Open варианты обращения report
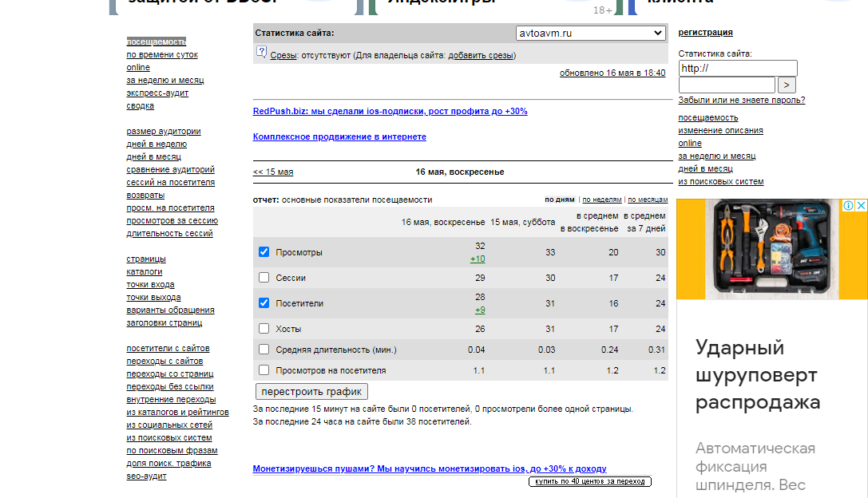Image resolution: width=868 pixels, height=498 pixels. (170, 310)
